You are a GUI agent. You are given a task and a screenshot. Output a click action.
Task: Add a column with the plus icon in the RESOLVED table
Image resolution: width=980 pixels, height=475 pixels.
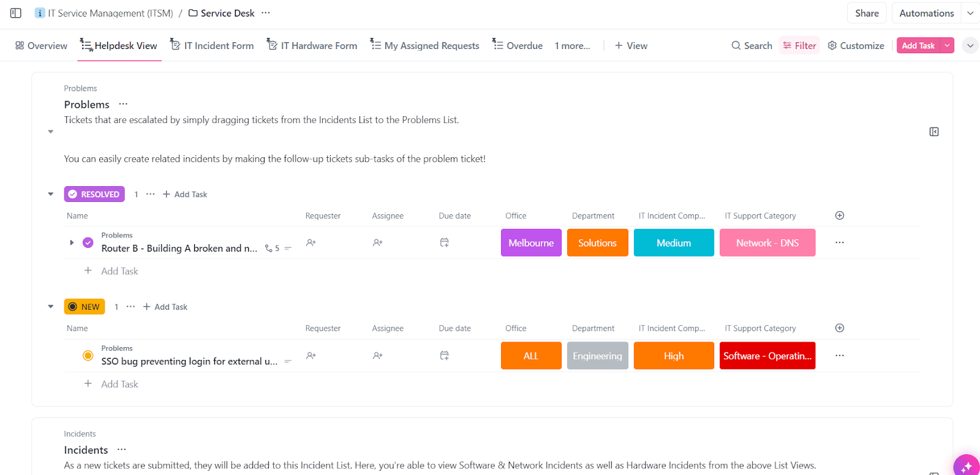(840, 215)
